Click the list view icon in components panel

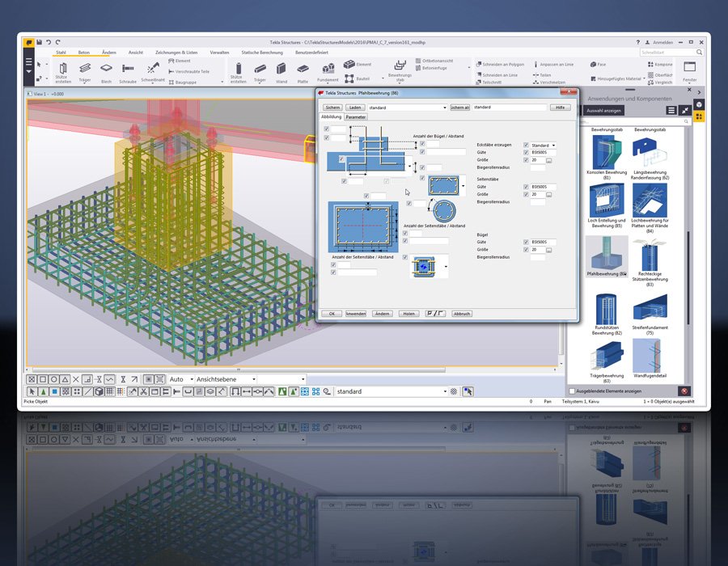coord(671,111)
